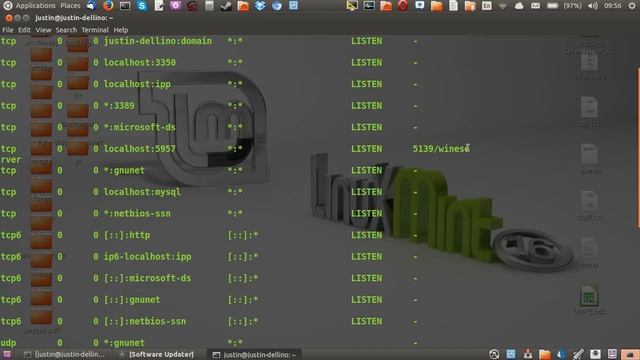The width and height of the screenshot is (640, 360).
Task: Open the text editor launcher icon
Action: pyautogui.click(x=159, y=6)
